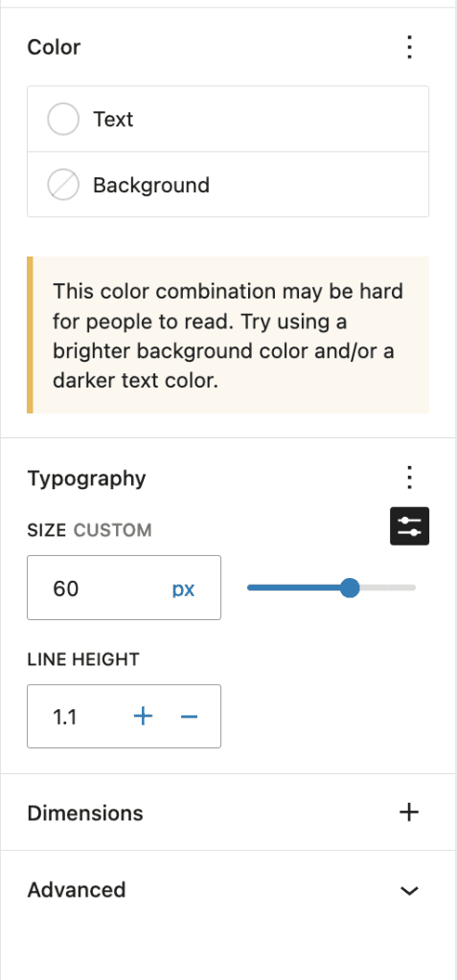The width and height of the screenshot is (457, 980).
Task: Add Dimensions options with the plus icon
Action: click(409, 813)
